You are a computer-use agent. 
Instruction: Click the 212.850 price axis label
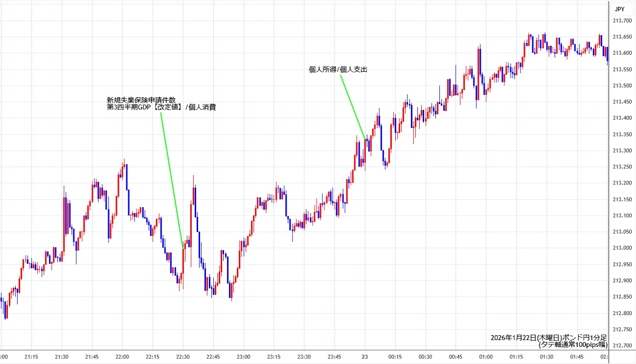[x=621, y=297]
